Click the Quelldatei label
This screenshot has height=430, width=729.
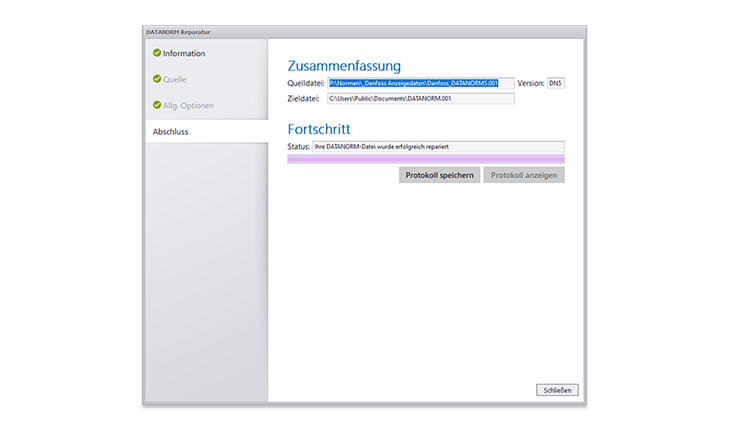click(x=306, y=83)
